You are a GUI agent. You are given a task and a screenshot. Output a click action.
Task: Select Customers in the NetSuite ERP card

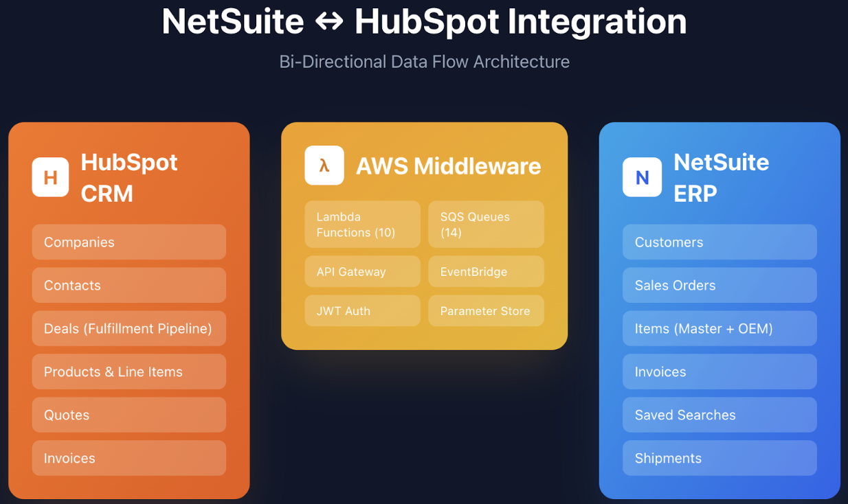click(719, 242)
